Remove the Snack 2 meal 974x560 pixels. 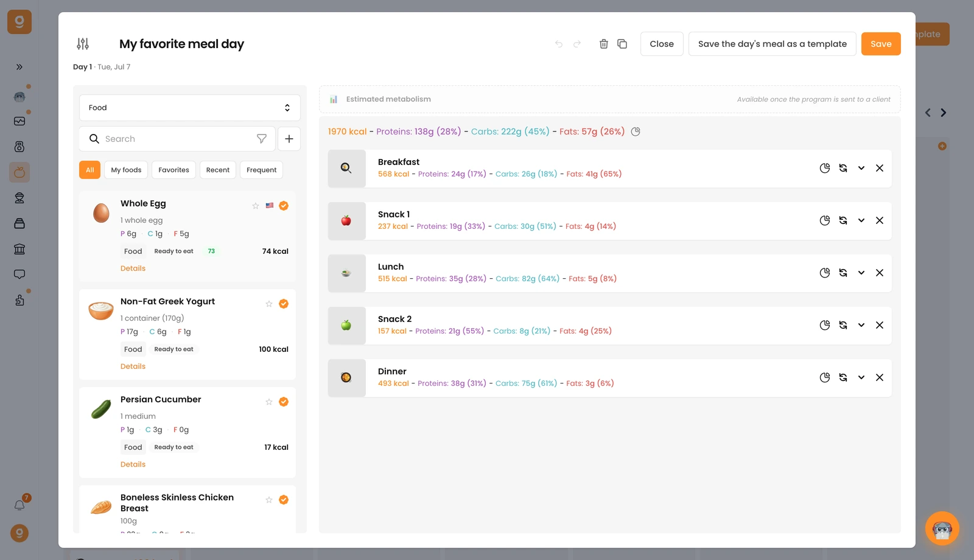click(x=880, y=325)
